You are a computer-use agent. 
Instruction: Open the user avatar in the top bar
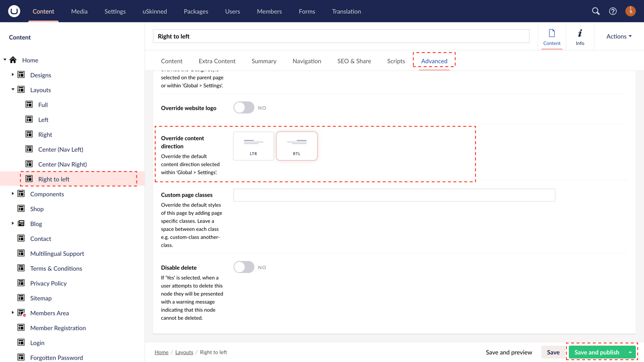point(630,11)
